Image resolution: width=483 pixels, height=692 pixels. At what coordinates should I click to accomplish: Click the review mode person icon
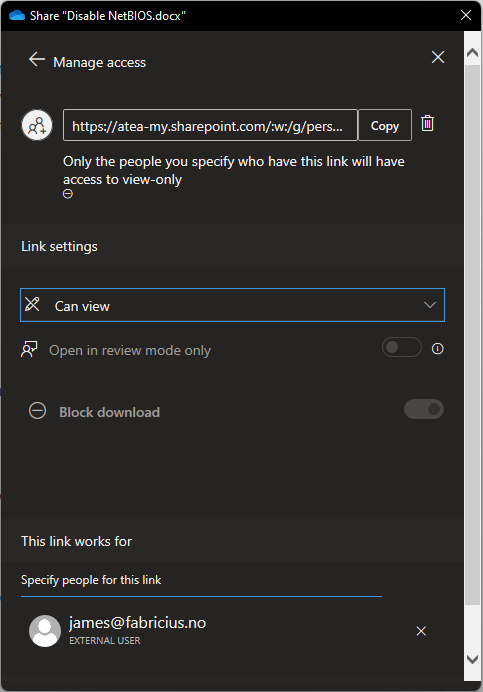click(29, 349)
